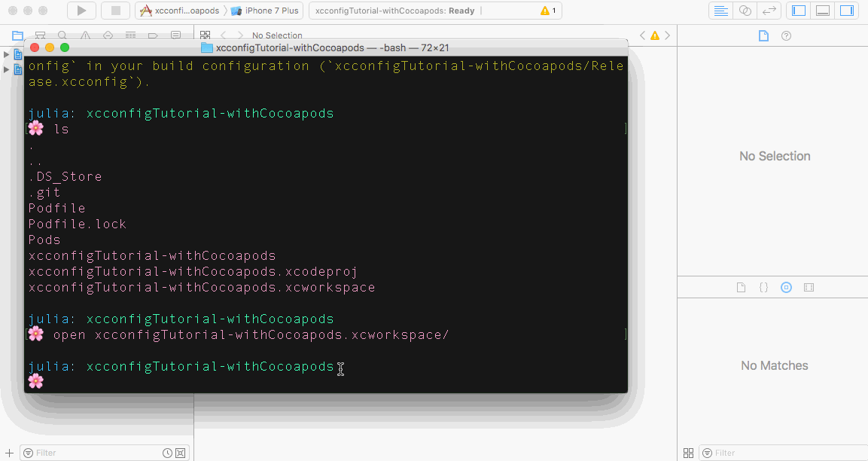Open the Find navigator tab
This screenshot has width=868, height=461.
point(62,35)
